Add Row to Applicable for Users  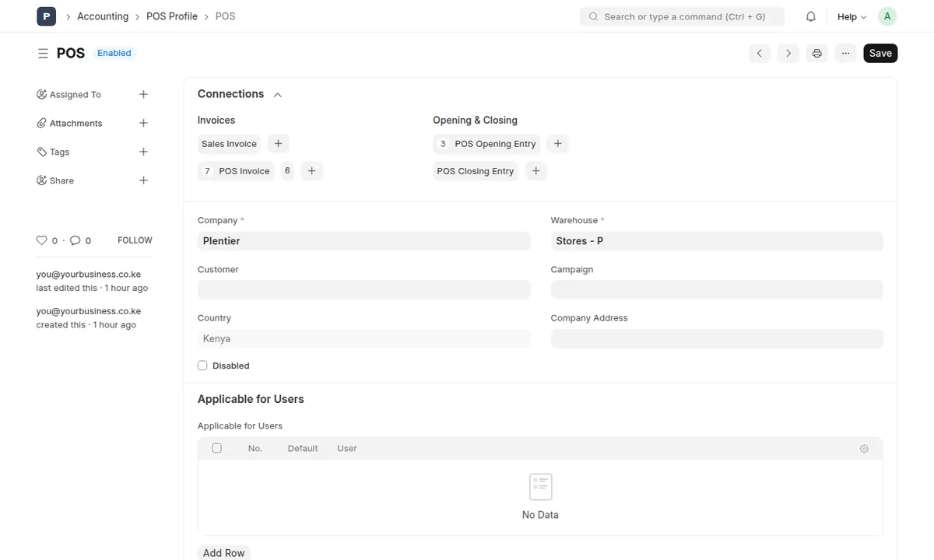pos(224,553)
